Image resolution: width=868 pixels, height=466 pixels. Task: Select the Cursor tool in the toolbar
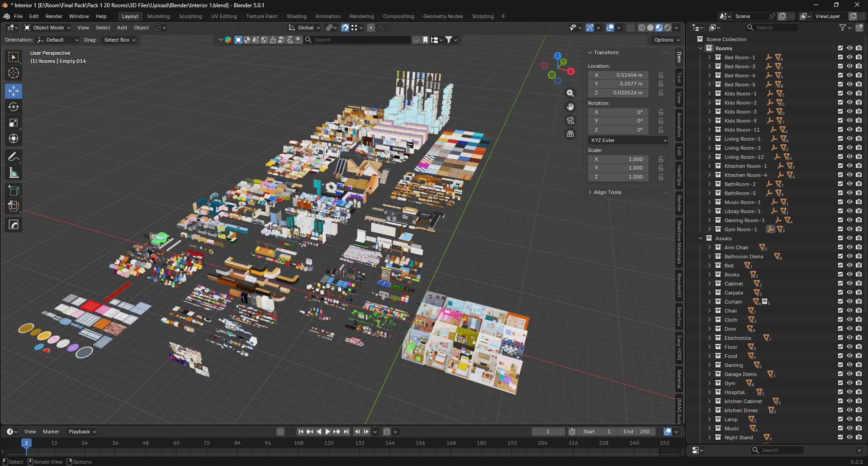[14, 73]
